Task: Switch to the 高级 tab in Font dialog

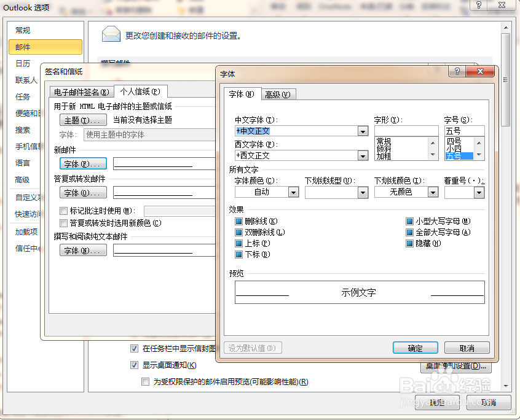Action: 278,95
